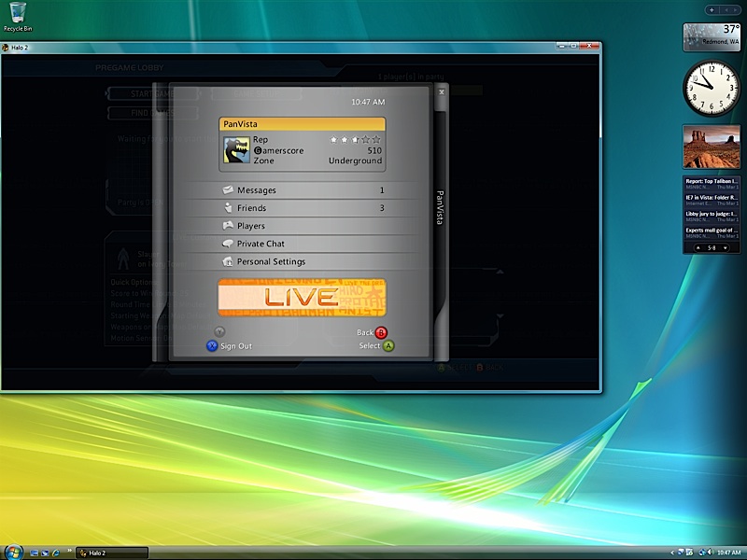Image resolution: width=747 pixels, height=560 pixels.
Task: Click the grey Y button icon
Action: [220, 331]
